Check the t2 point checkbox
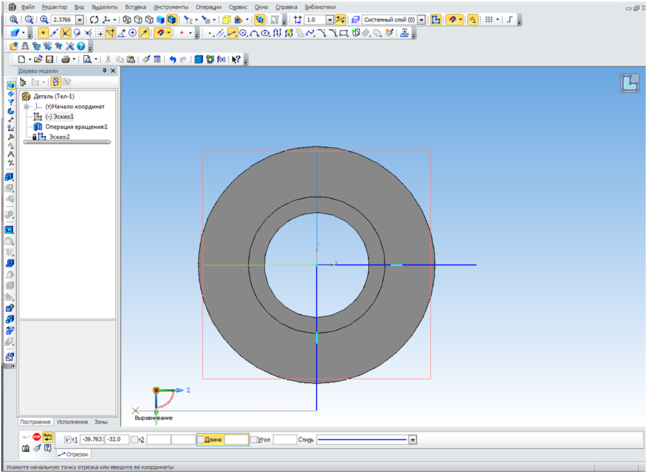This screenshot has height=473, width=647. (134, 440)
